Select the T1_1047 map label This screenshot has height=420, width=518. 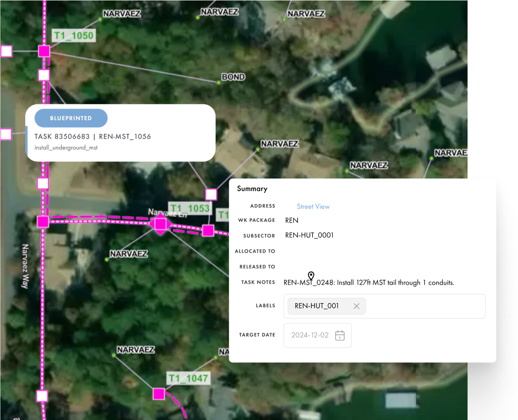[188, 378]
